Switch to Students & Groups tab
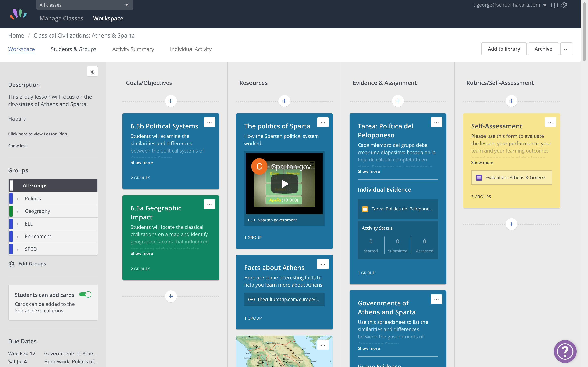The width and height of the screenshot is (588, 367). (73, 49)
